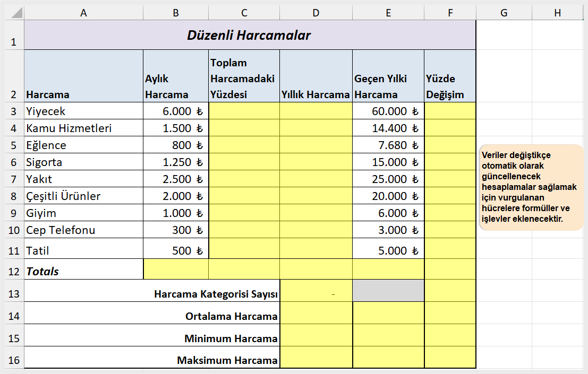Click the 3.000 ₺ last-year value
The width and height of the screenshot is (588, 374).
click(388, 230)
